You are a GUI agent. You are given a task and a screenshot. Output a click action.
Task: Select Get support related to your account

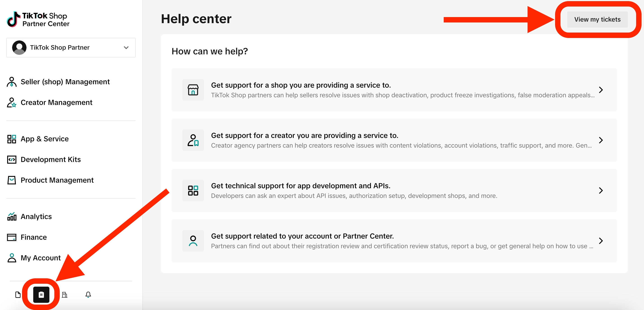[x=394, y=241]
